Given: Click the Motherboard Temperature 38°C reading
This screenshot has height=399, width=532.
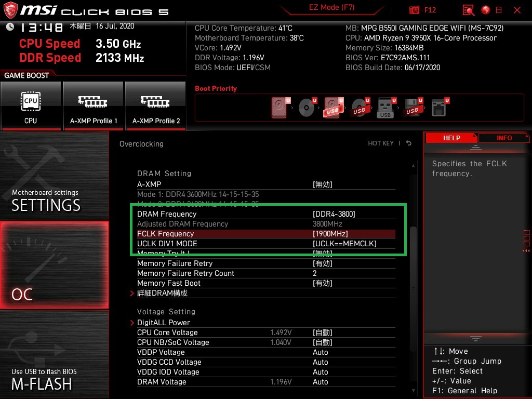Looking at the screenshot, I should point(249,38).
